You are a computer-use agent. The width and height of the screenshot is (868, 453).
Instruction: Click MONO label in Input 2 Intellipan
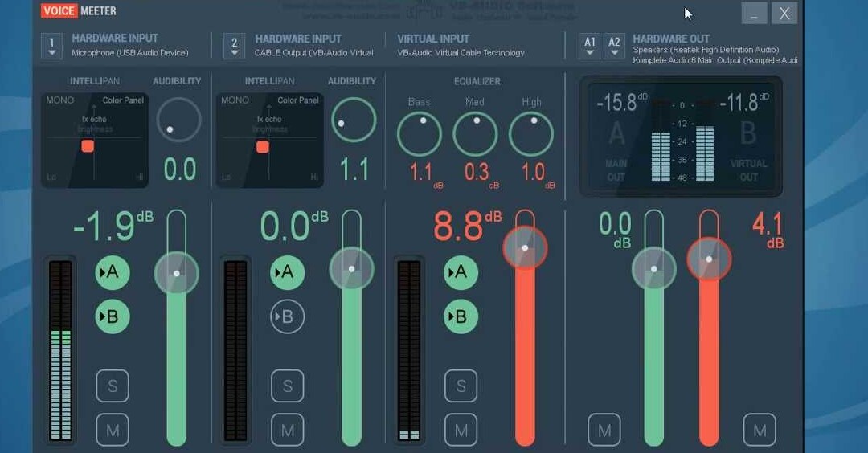pos(235,100)
